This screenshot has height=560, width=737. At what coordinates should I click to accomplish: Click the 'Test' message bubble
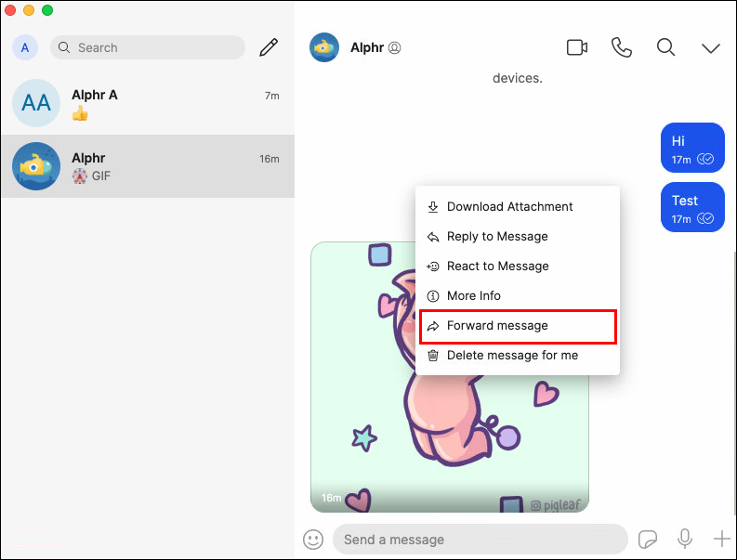pos(692,207)
